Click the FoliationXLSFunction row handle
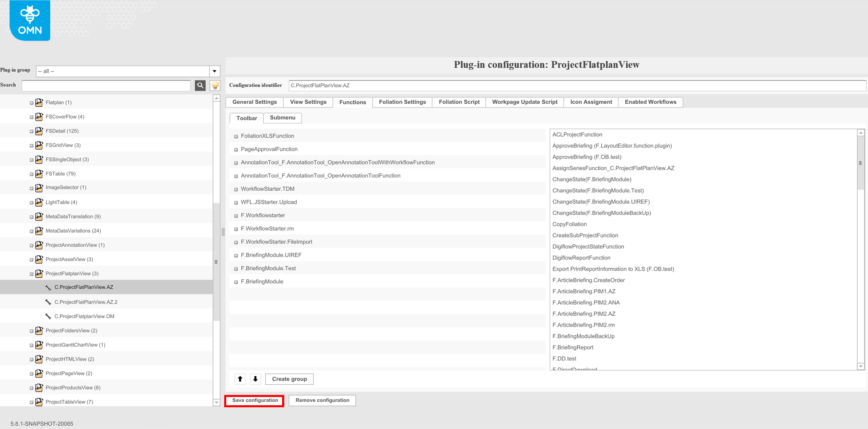 pos(236,136)
